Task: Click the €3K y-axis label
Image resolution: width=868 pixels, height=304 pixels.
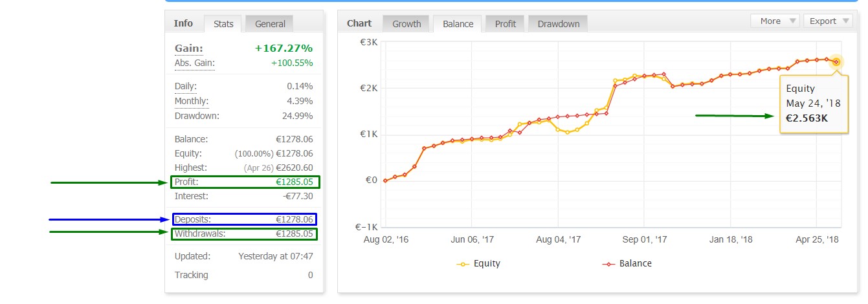Action: coord(369,42)
